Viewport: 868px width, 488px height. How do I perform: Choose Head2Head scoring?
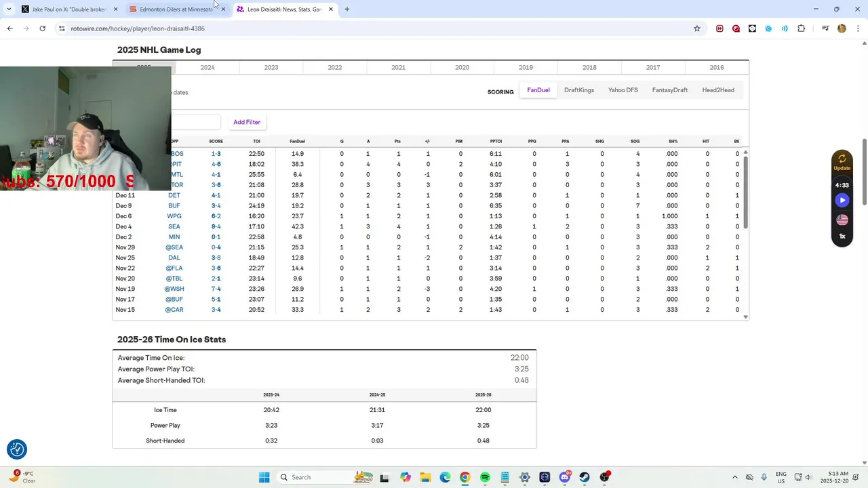(x=718, y=90)
